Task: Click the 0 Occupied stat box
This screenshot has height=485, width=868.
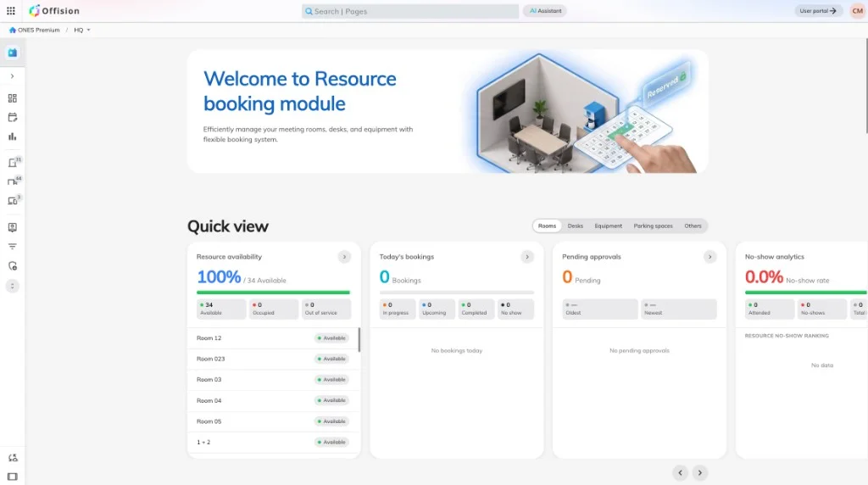Action: [x=274, y=309]
